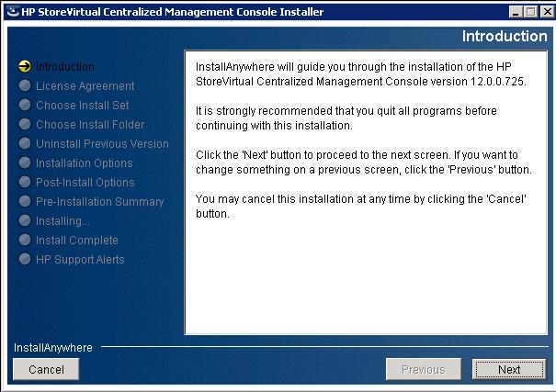Click the bullet beside Uninstall Previous Version
This screenshot has width=556, height=392.
click(25, 143)
